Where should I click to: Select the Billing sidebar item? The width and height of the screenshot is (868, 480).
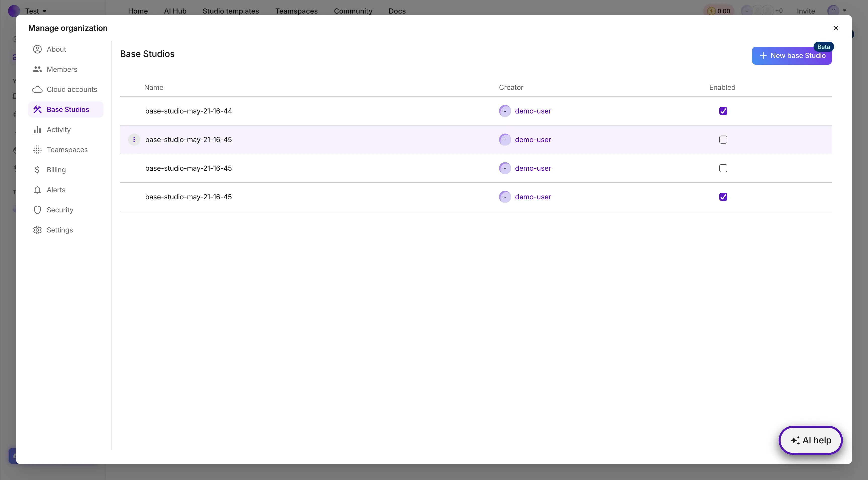66,170
